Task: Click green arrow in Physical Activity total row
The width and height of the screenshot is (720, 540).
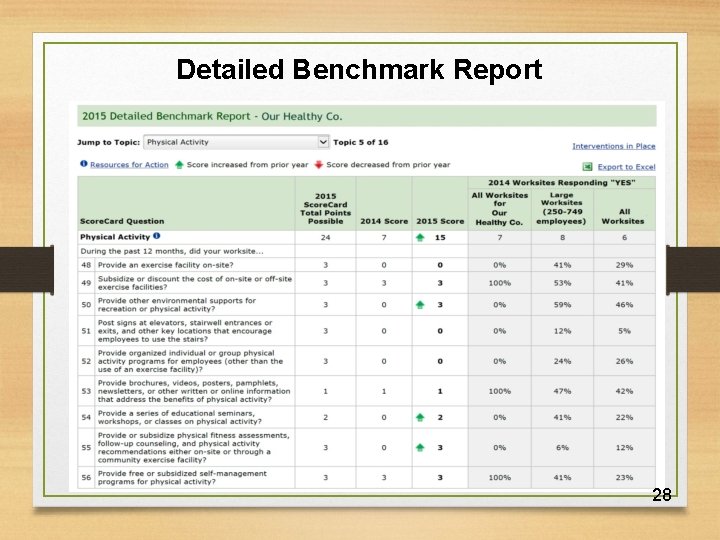Action: pos(420,237)
